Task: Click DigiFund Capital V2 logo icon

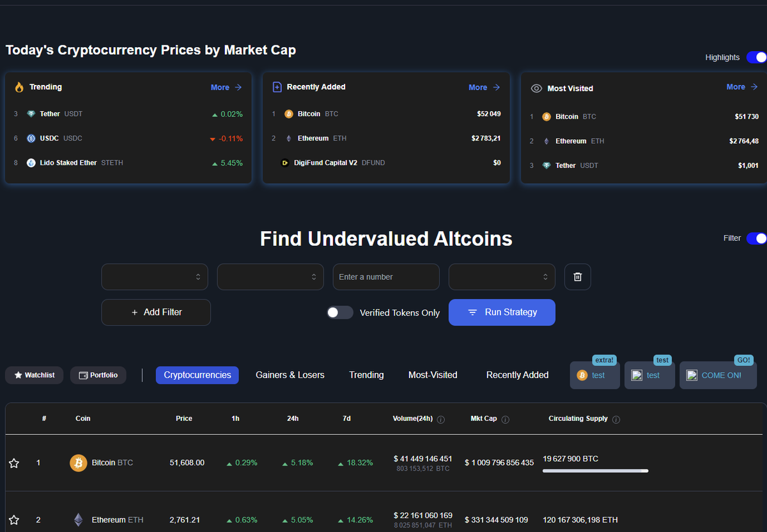Action: pyautogui.click(x=286, y=163)
